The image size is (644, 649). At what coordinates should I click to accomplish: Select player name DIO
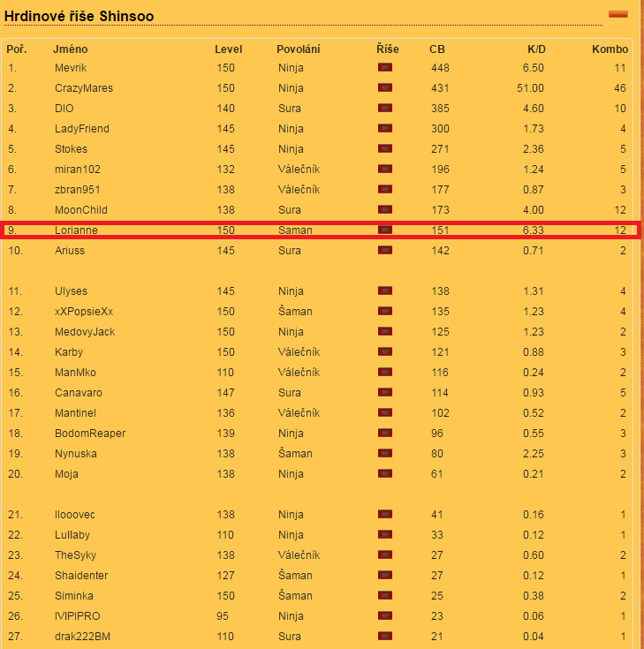64,109
